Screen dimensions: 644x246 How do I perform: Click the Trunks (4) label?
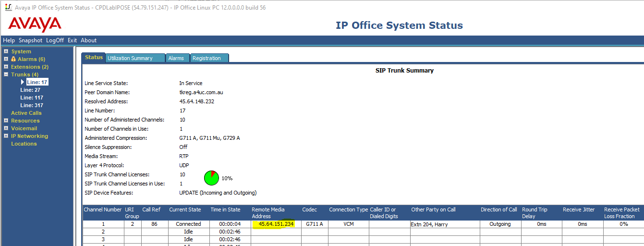point(25,74)
